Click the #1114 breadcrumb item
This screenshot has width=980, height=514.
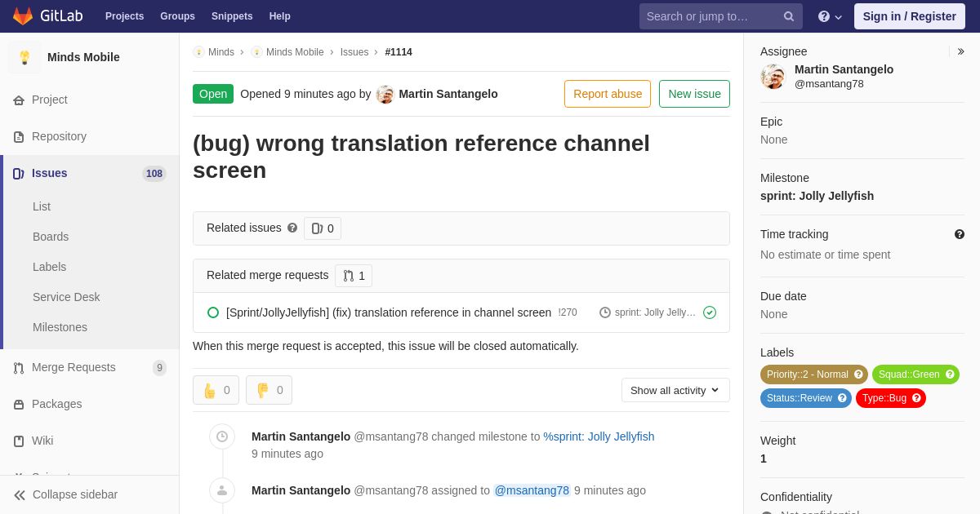[399, 52]
